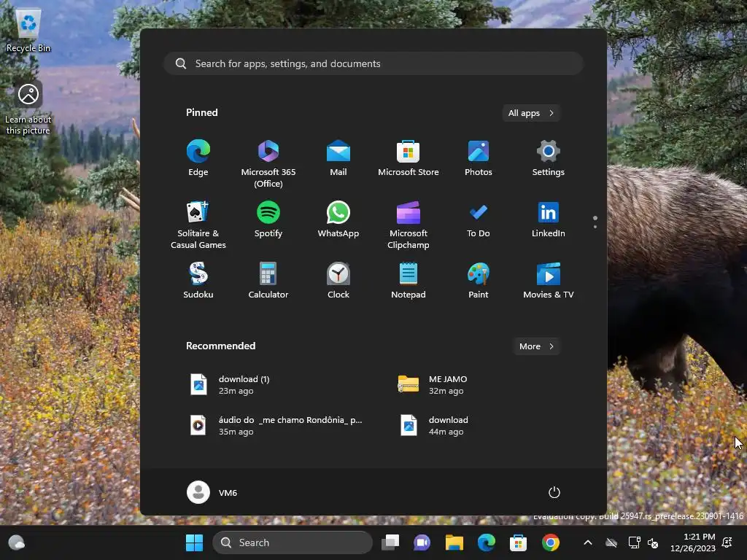The image size is (747, 560).
Task: Open the Spotify app
Action: click(268, 219)
